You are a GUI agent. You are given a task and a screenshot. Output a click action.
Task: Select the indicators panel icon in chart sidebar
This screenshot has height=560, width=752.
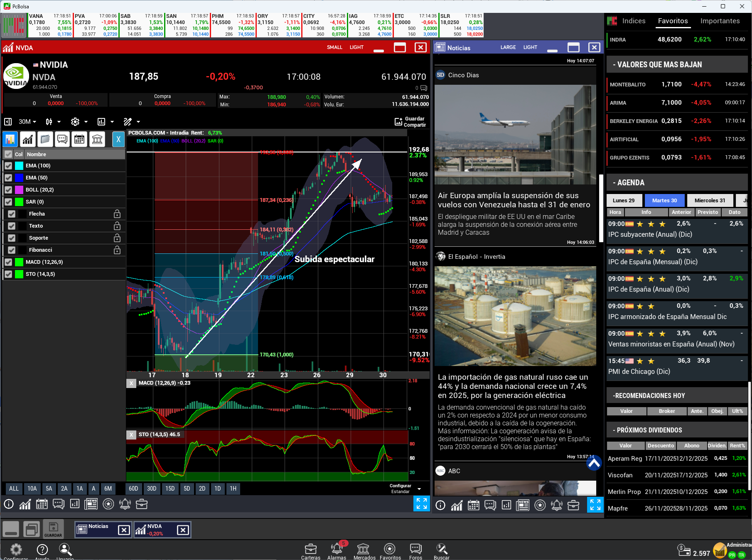coord(10,139)
